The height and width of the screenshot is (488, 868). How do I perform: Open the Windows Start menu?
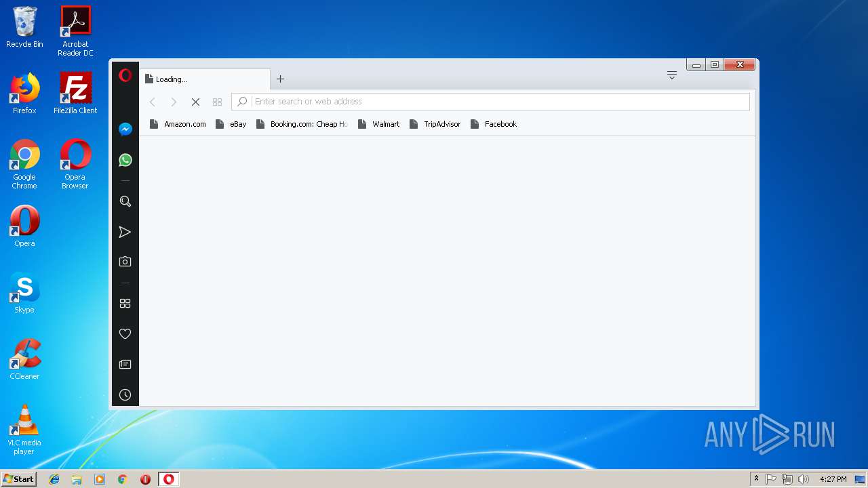[x=18, y=479]
